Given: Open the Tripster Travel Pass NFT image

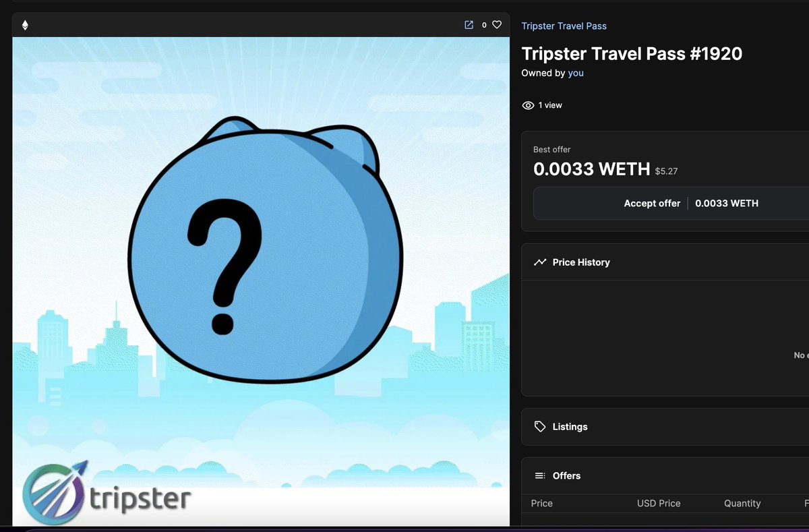Looking at the screenshot, I should [x=261, y=281].
